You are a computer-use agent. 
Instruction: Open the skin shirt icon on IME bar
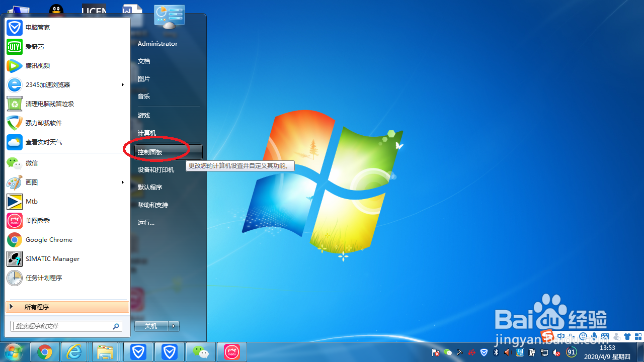click(627, 336)
